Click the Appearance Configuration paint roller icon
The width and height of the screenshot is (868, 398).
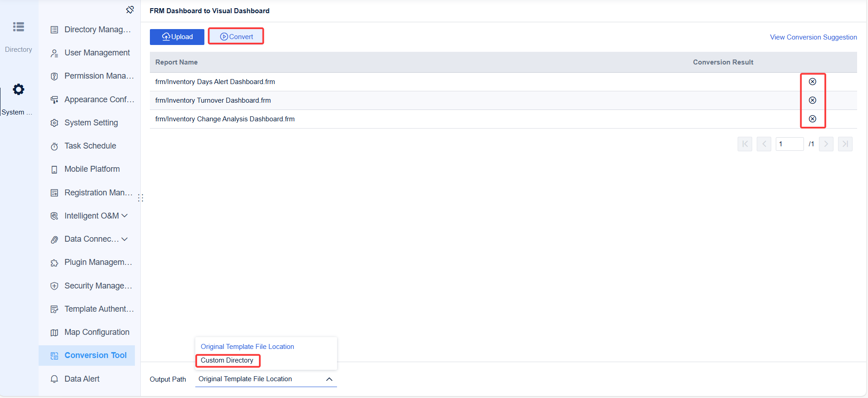55,100
